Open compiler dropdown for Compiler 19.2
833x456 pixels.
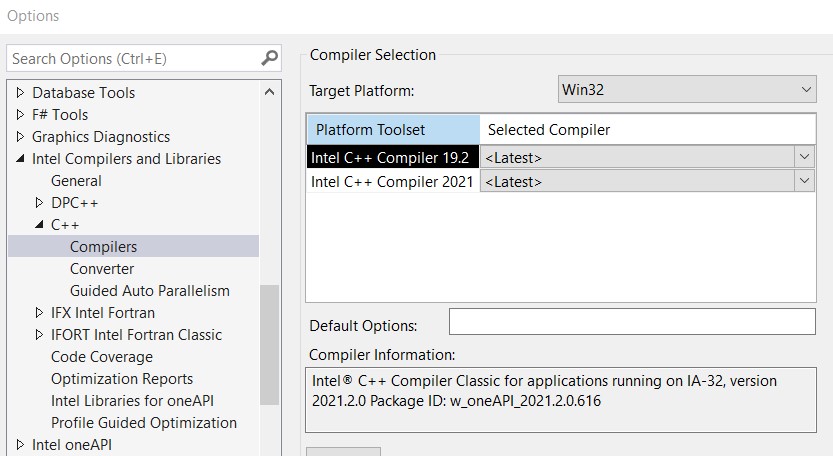coord(804,157)
